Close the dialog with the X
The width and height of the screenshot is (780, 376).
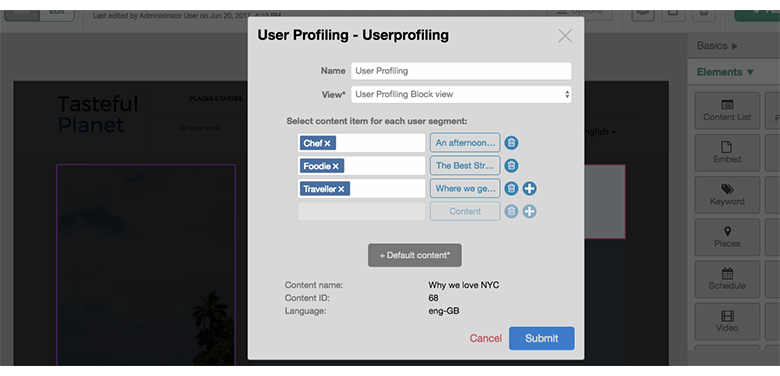click(x=565, y=36)
